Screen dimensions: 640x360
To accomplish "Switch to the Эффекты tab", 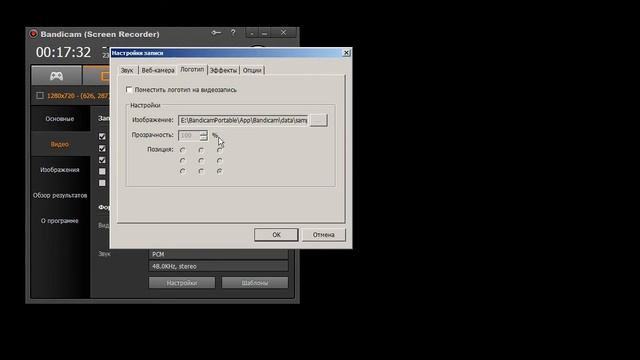I will [223, 70].
